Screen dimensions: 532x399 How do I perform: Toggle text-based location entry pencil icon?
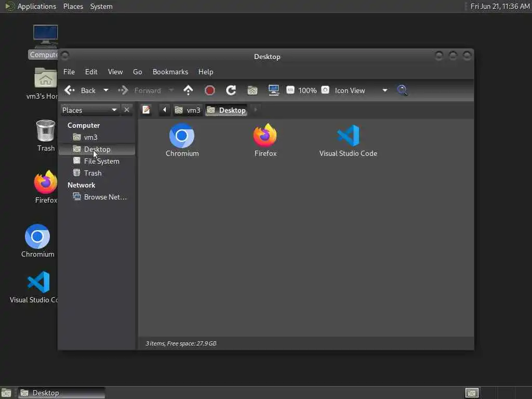(146, 110)
